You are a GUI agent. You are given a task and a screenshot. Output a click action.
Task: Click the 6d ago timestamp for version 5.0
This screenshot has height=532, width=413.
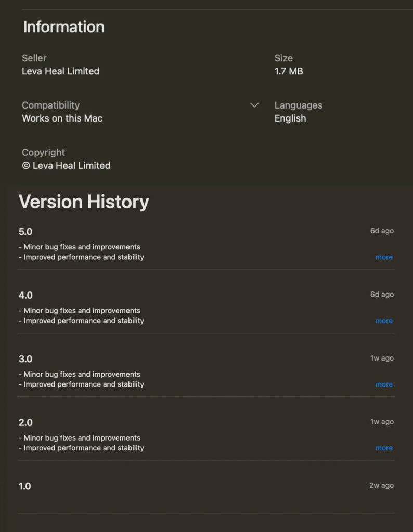point(382,231)
